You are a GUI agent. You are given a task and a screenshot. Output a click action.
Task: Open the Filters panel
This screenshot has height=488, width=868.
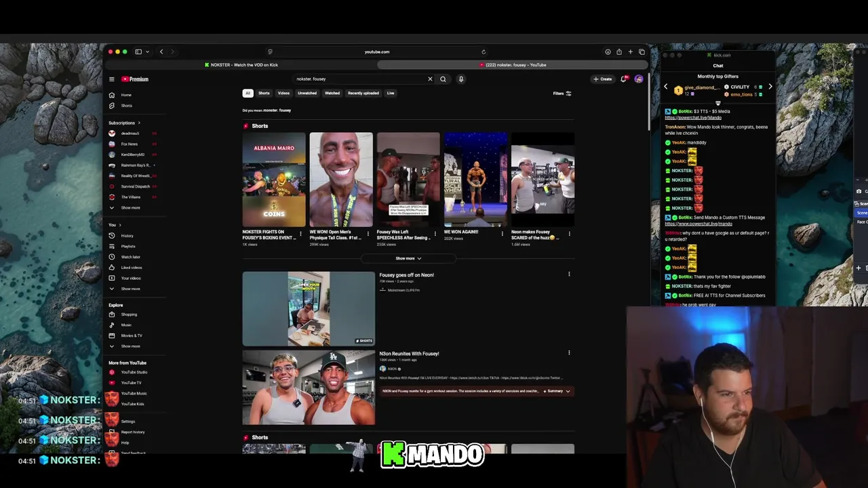tap(562, 94)
